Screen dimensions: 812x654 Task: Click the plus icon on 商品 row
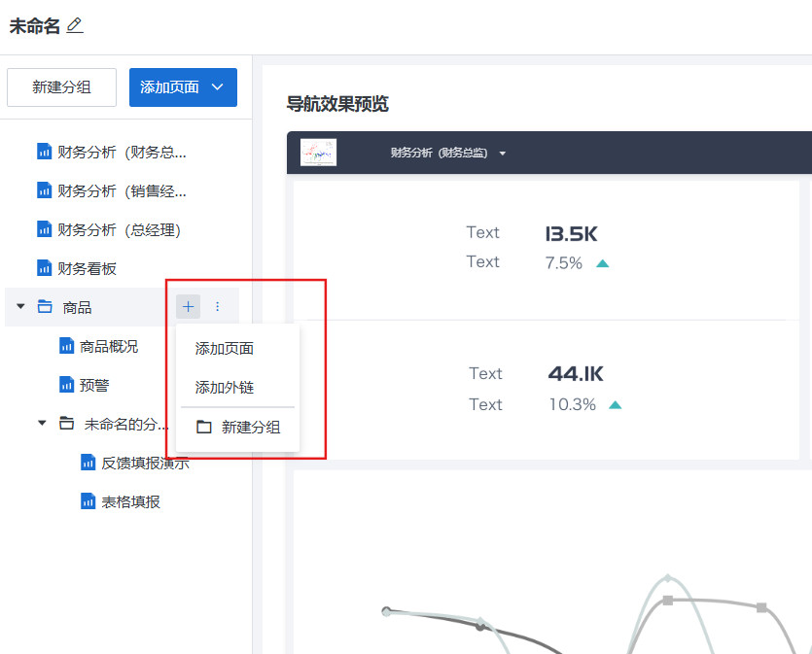click(188, 307)
